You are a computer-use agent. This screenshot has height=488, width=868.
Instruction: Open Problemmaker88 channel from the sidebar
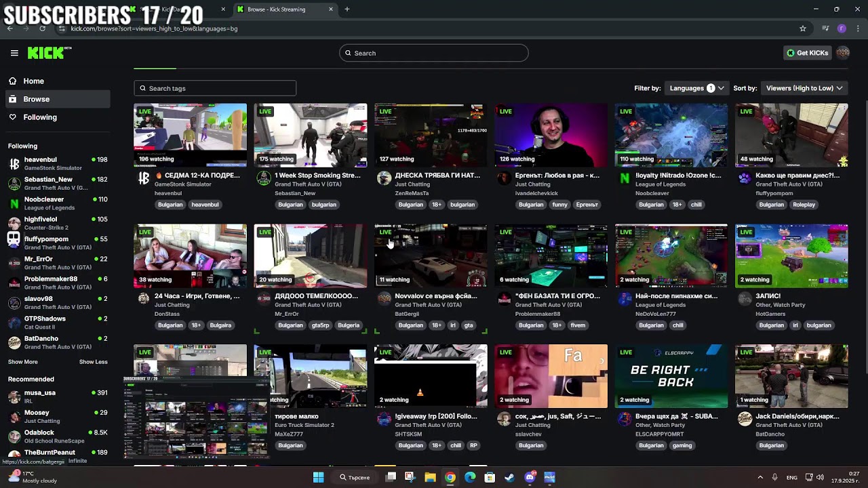click(x=58, y=283)
